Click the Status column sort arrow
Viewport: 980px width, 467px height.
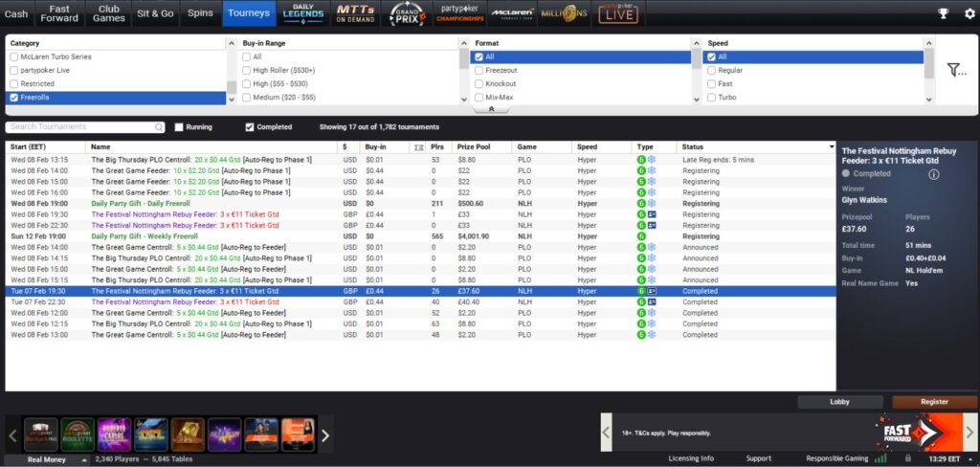point(832,147)
